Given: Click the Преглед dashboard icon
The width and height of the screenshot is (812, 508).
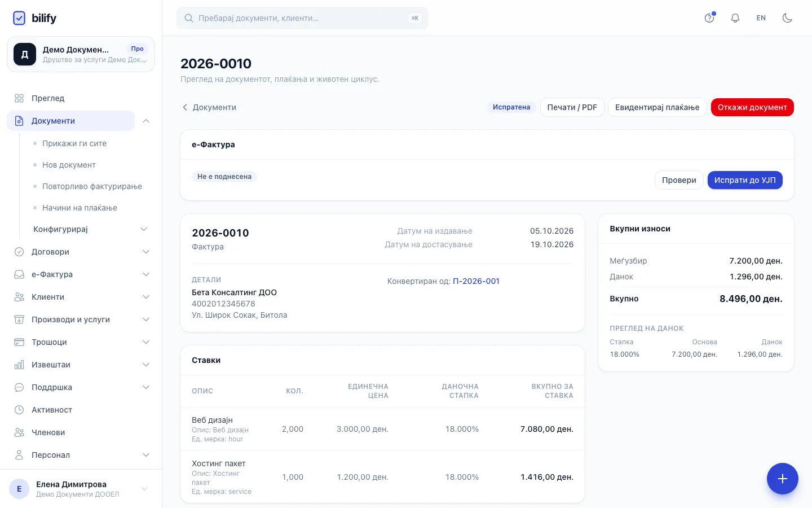Looking at the screenshot, I should (19, 98).
